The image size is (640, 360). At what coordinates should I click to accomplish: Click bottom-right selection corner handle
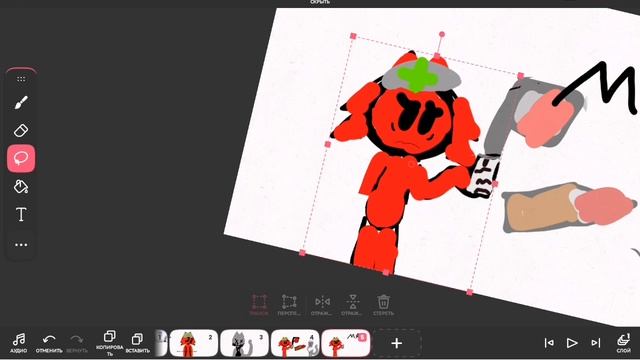(x=470, y=292)
